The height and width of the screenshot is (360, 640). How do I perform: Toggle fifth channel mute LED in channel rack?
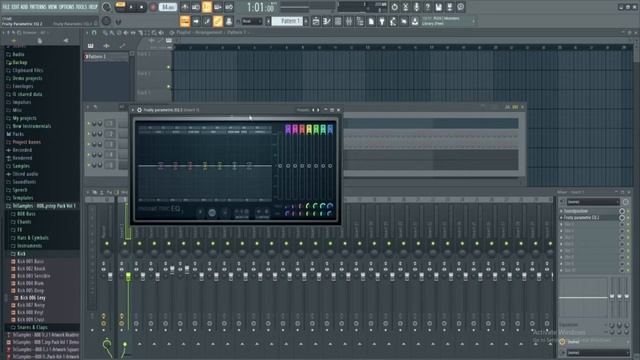[x=89, y=165]
